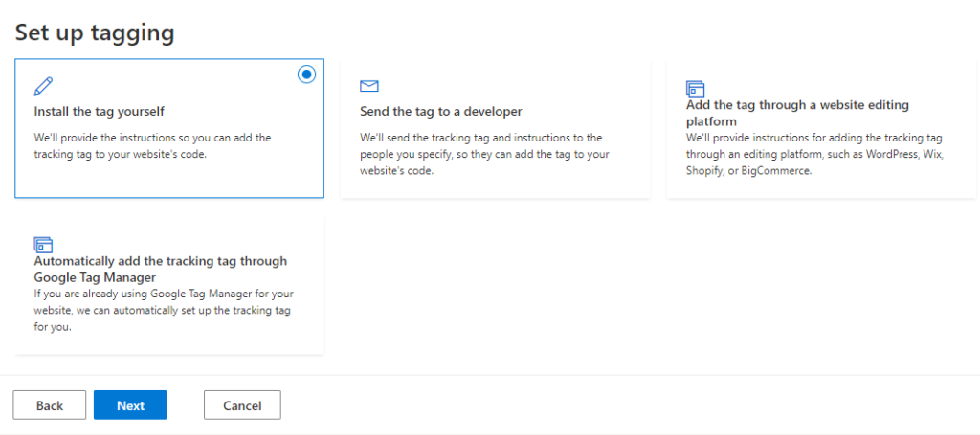Click the window icon on website editing platform card
Viewport: 980px width, 435px height.
pos(695,88)
